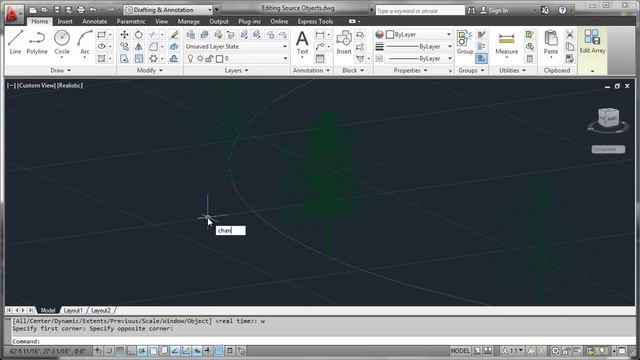
Task: Select the Copy tool in Modify panel
Action: click(x=124, y=47)
